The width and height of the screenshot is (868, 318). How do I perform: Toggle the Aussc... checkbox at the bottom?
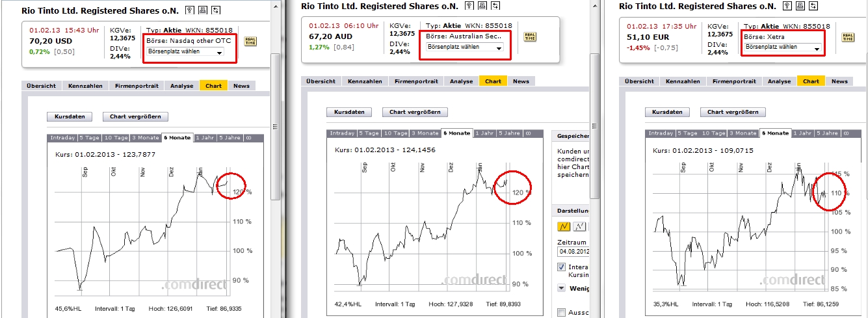coord(561,313)
